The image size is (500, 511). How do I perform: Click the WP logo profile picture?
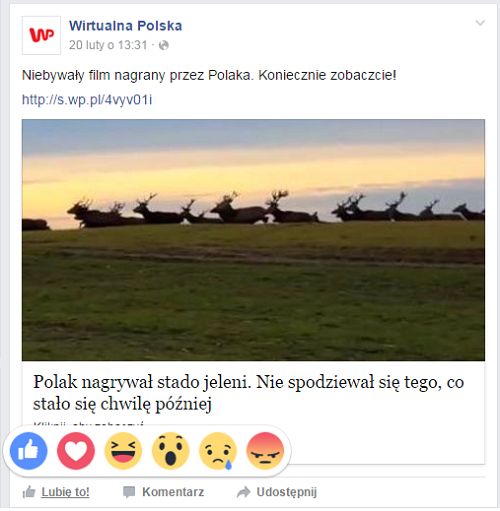point(41,35)
